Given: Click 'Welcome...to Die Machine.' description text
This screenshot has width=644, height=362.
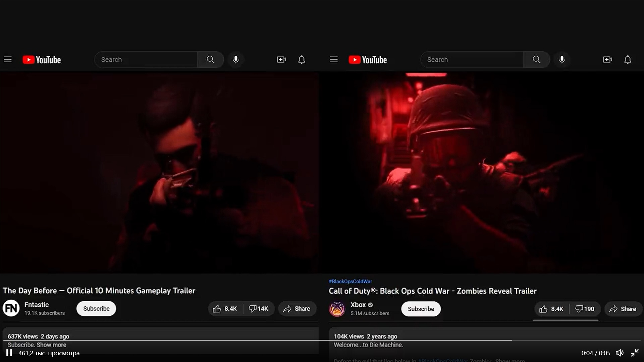Looking at the screenshot, I should click(x=368, y=345).
